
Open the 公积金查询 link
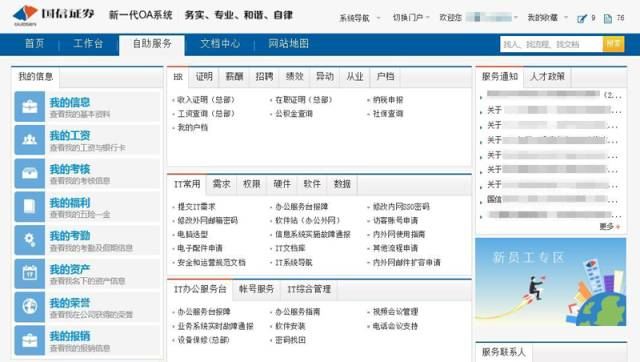point(294,114)
